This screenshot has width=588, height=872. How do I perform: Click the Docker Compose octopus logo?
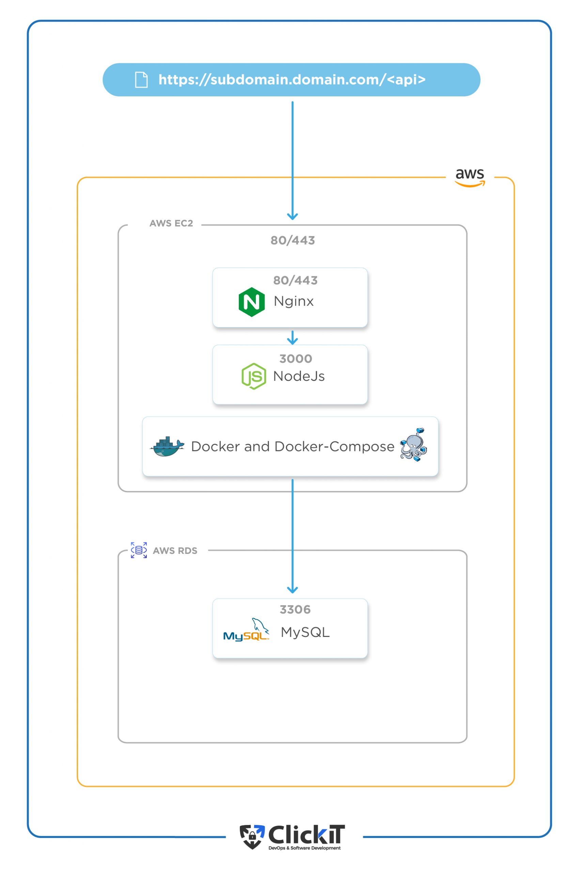(413, 445)
